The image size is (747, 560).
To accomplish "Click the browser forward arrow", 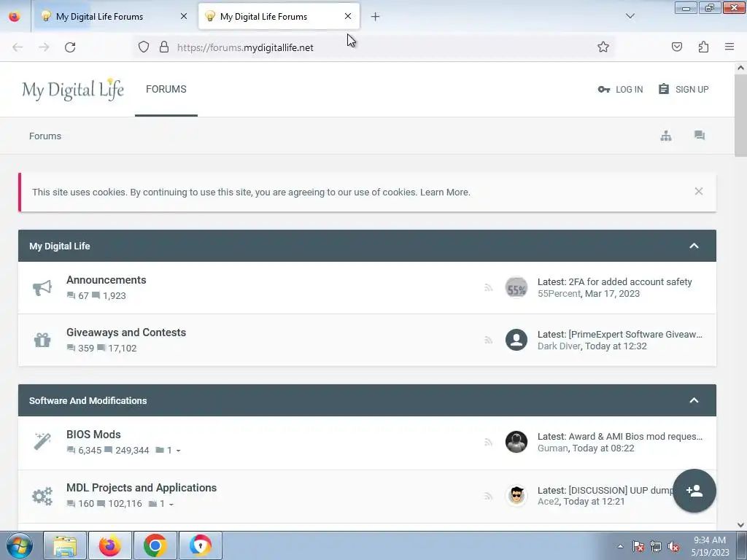I will point(44,47).
